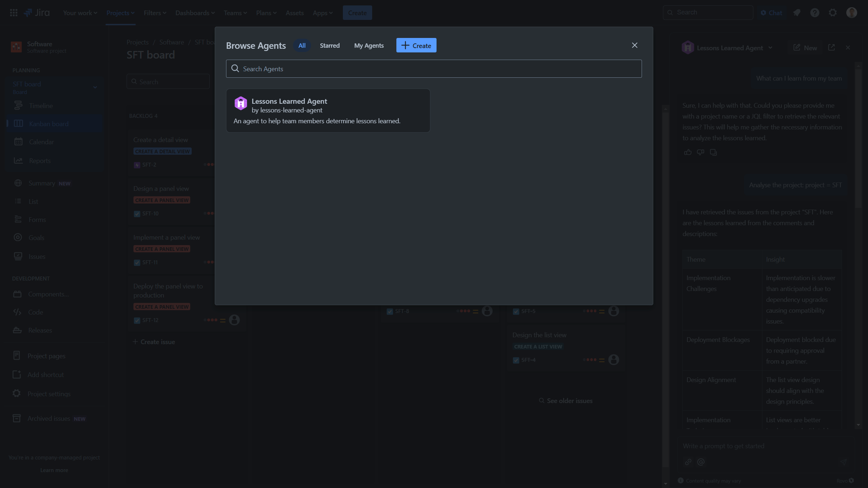Expand the Lessons Learned Agent dropdown

point(770,48)
